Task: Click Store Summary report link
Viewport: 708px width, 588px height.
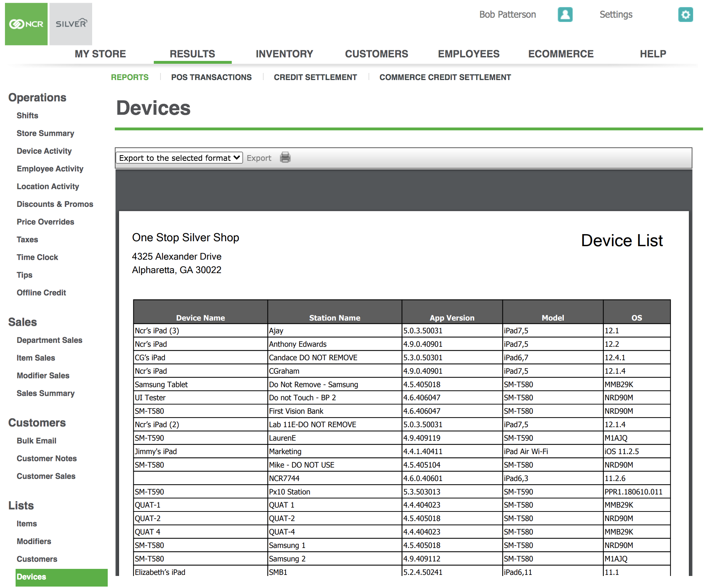Action: pyautogui.click(x=46, y=133)
